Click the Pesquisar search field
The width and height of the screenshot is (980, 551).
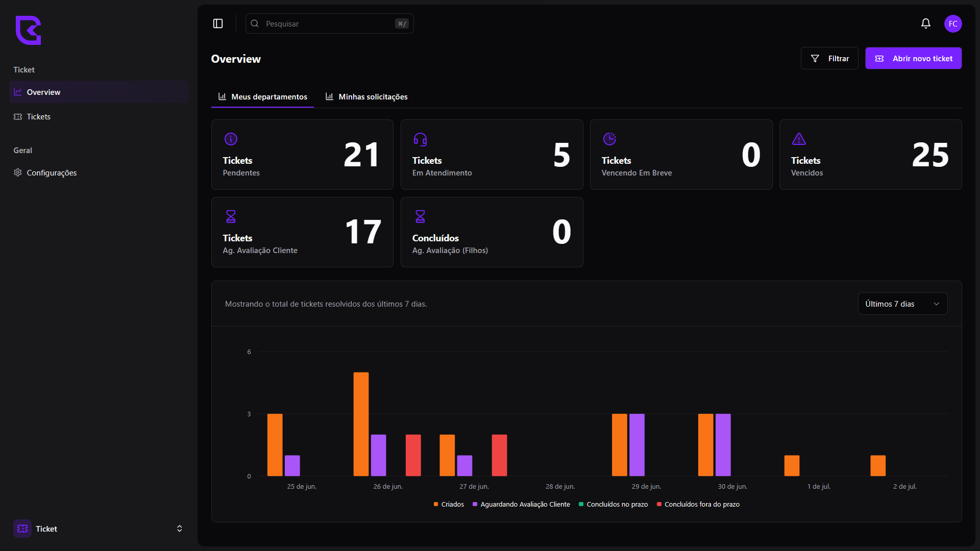click(329, 23)
